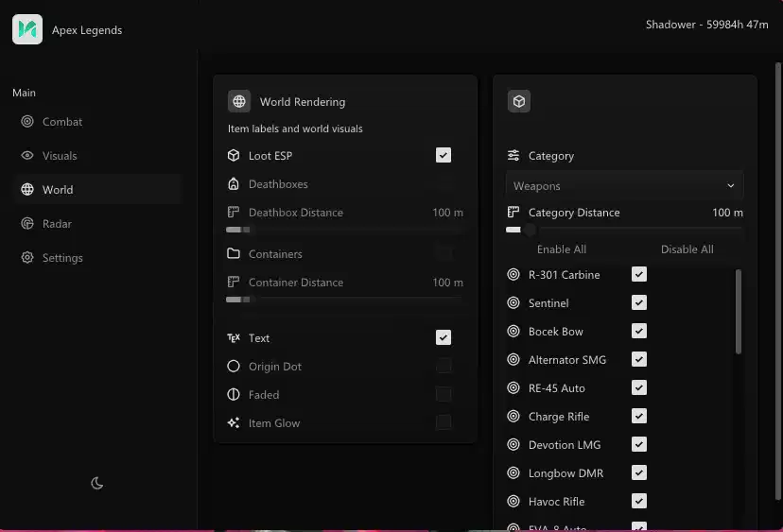Click the Category sliders icon
The image size is (783, 532).
513,155
